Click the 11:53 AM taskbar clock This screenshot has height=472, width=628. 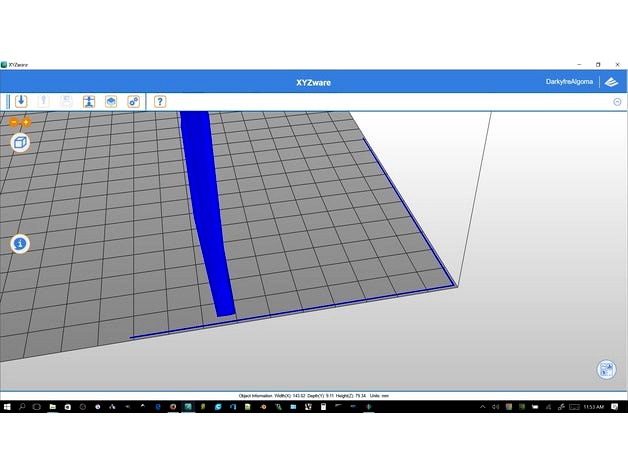click(593, 407)
